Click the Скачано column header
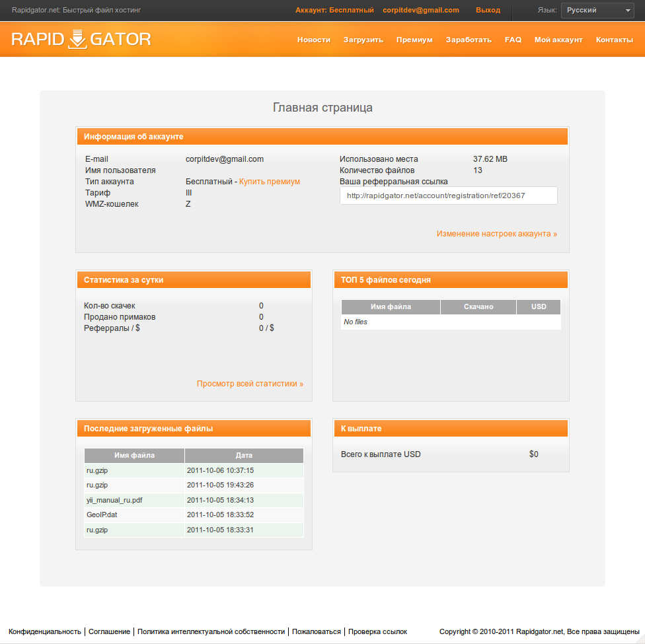 coord(478,306)
